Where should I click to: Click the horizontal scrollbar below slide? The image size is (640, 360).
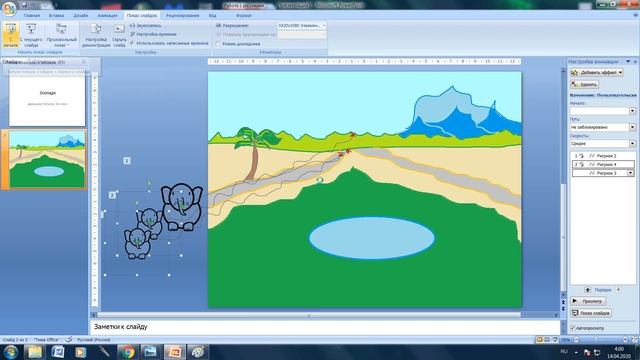pos(309,315)
